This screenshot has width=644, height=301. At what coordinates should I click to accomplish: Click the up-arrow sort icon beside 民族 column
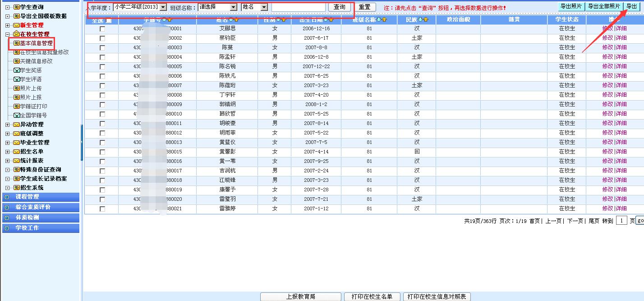click(425, 20)
